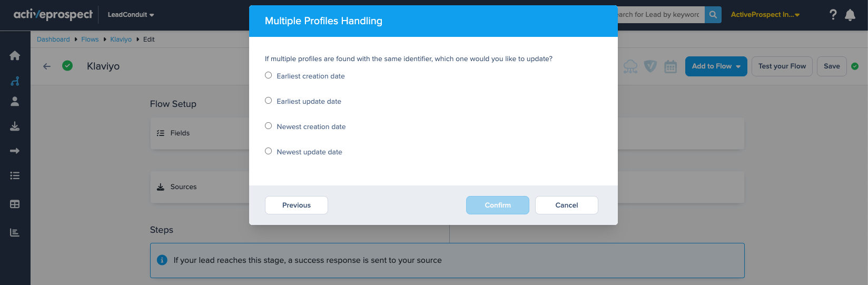The width and height of the screenshot is (868, 285).
Task: Open the list icon in sidebar
Action: 15,176
